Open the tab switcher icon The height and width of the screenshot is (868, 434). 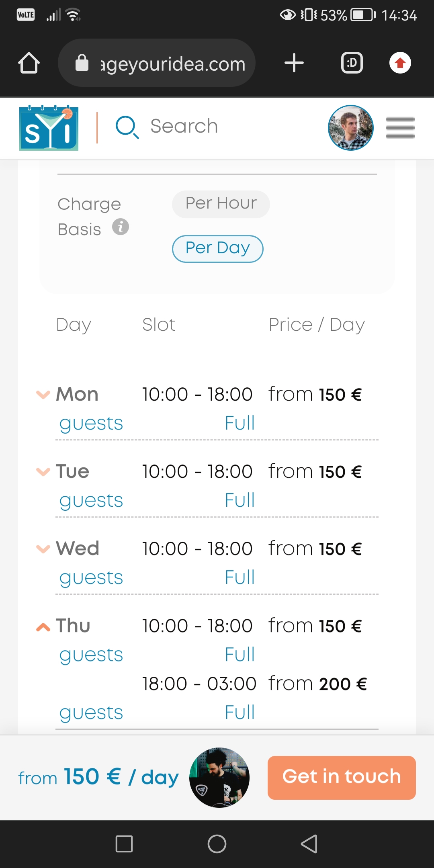(352, 63)
